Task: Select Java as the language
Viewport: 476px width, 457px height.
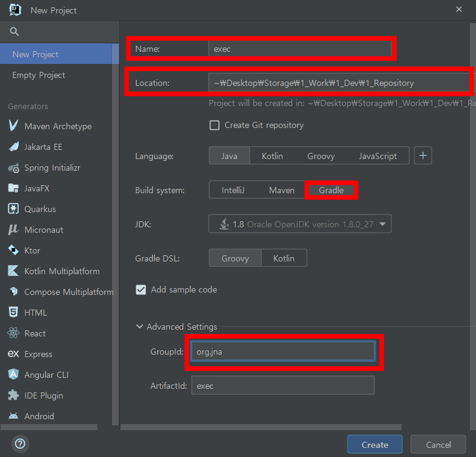Action: coord(229,156)
